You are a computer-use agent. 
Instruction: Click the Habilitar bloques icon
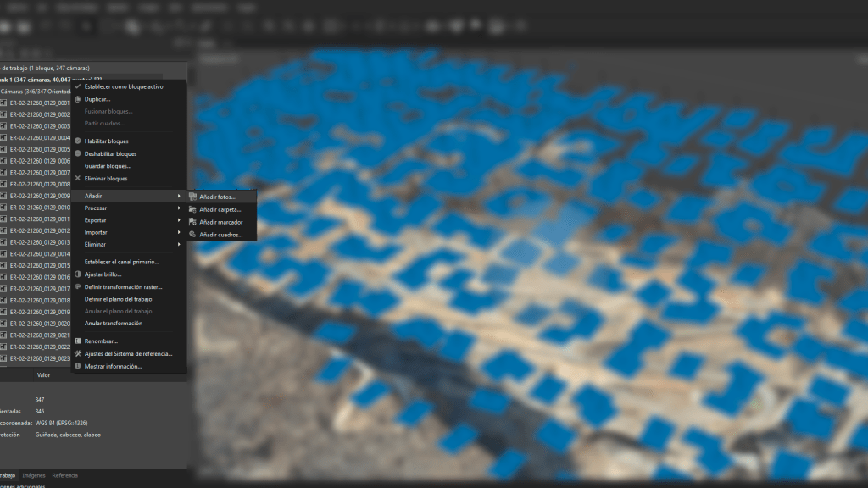click(78, 141)
